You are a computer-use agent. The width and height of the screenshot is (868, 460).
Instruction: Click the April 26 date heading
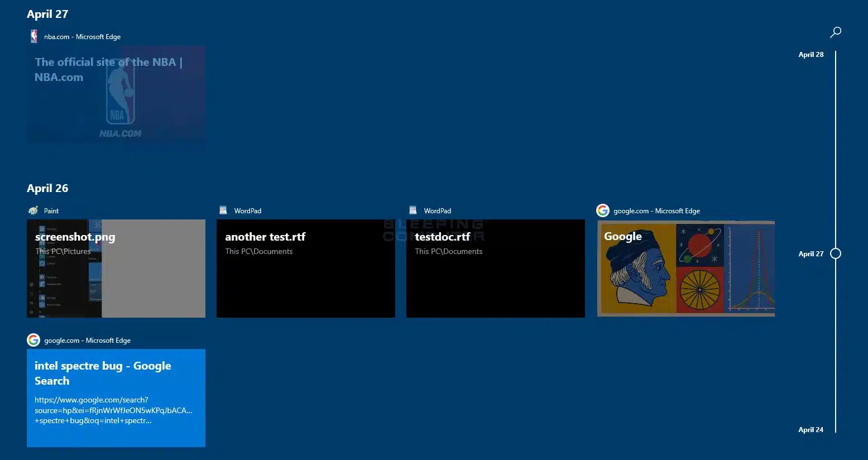pos(47,188)
